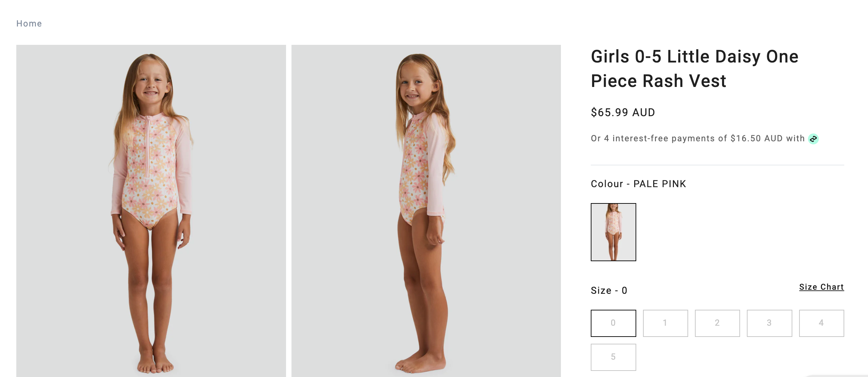
Task: Click the Colour label text
Action: [607, 184]
